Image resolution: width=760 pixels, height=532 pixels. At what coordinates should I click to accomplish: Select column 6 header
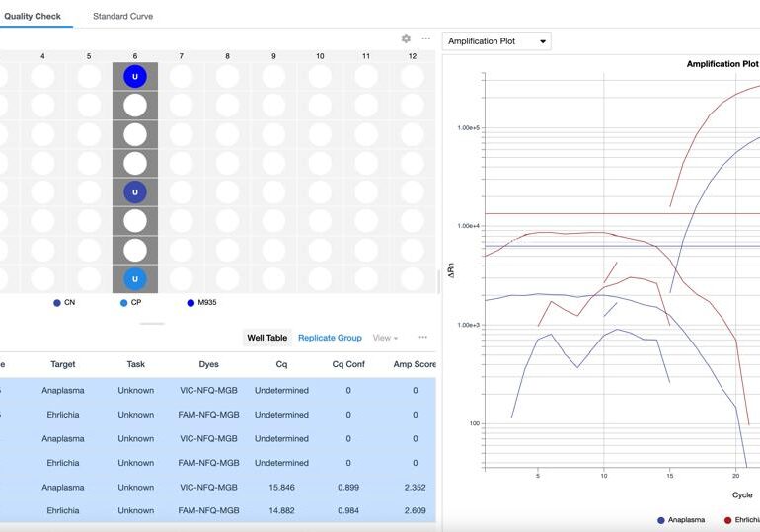coord(135,56)
